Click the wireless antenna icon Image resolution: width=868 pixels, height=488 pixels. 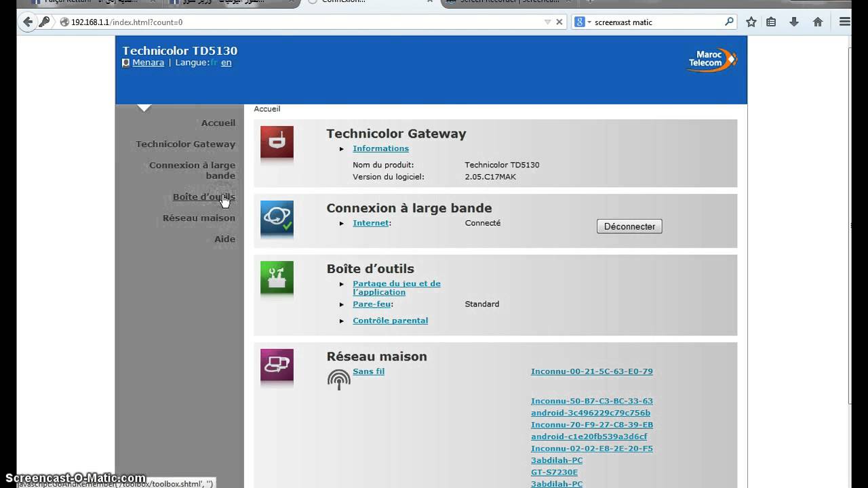tap(339, 379)
